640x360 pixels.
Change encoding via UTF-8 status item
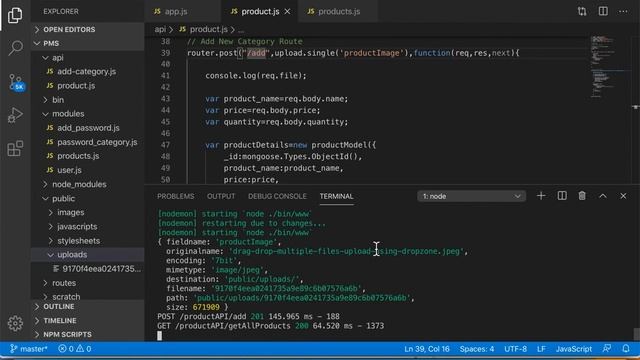point(516,349)
